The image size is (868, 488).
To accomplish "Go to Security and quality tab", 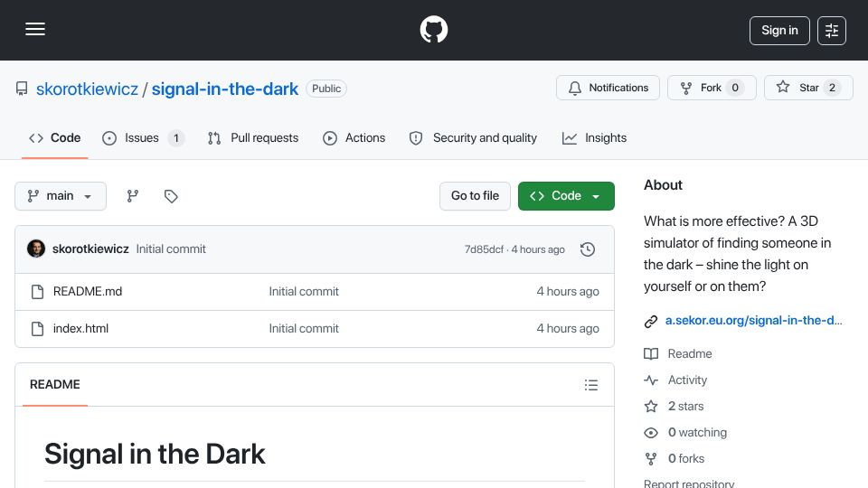I will click(473, 137).
